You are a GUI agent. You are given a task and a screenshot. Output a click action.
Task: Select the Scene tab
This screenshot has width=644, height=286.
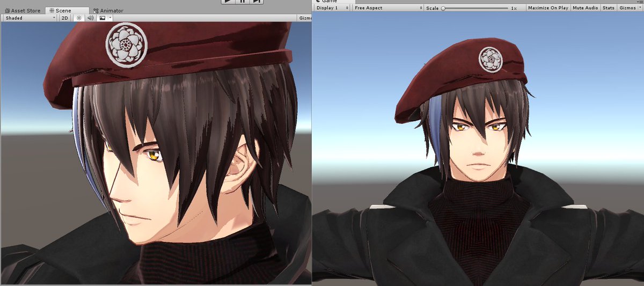[x=68, y=10]
